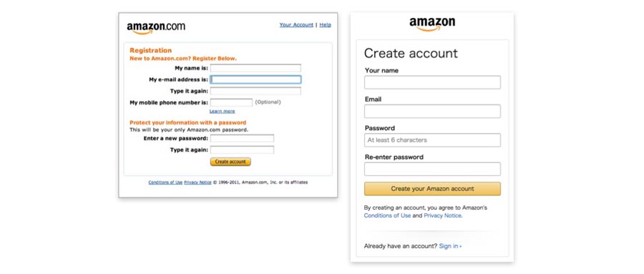644x274 pixels.
Task: Click 'Create your Amazon account' button
Action: click(x=432, y=189)
